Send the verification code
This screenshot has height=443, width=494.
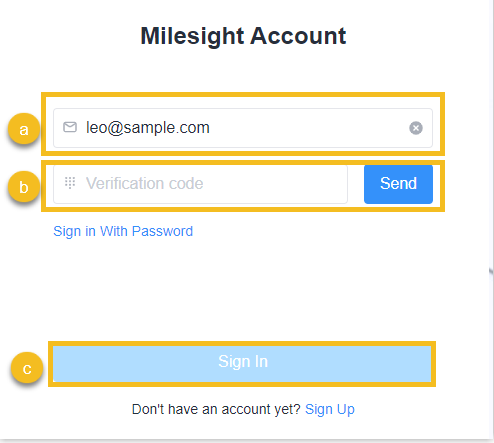(398, 184)
